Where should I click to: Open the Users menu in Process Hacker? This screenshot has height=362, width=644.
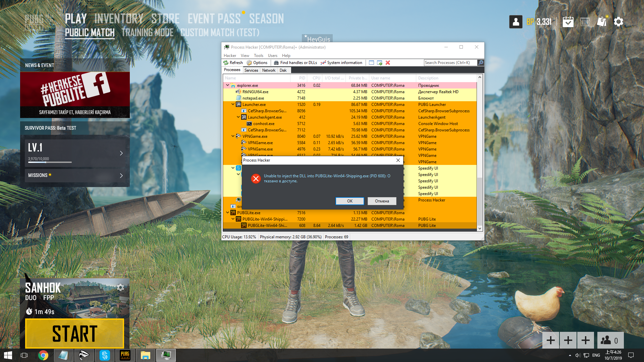click(273, 56)
